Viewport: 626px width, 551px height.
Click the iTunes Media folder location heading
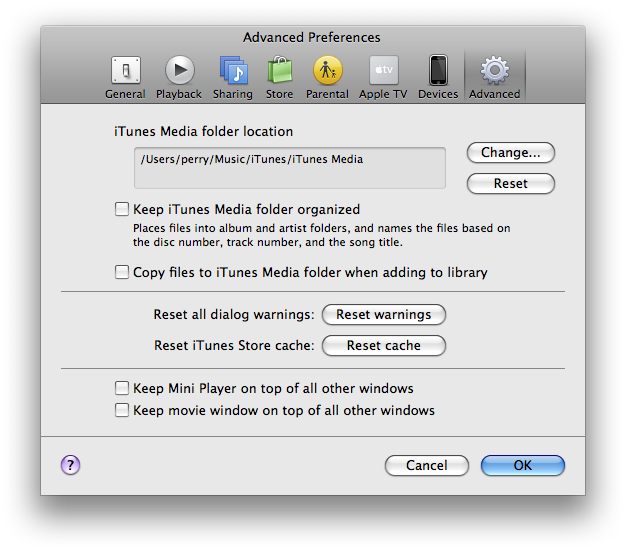[204, 131]
